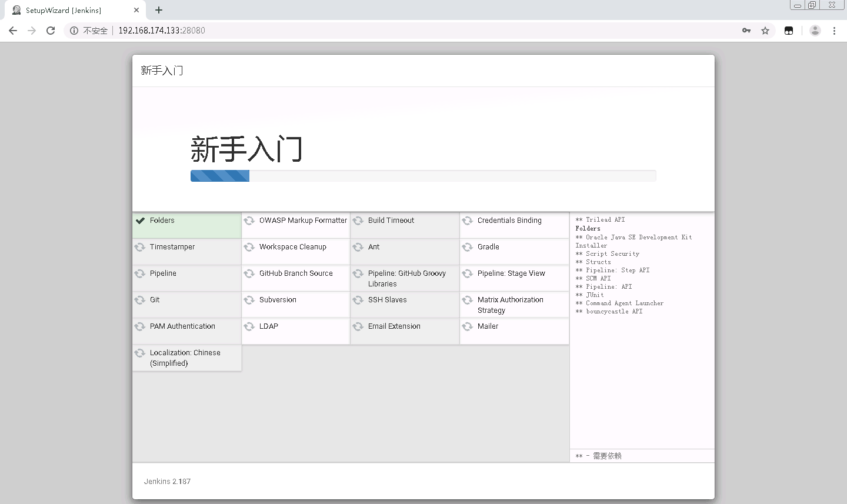The height and width of the screenshot is (504, 847).
Task: Click the pending icon beside PAM Authentication
Action: pyautogui.click(x=140, y=326)
